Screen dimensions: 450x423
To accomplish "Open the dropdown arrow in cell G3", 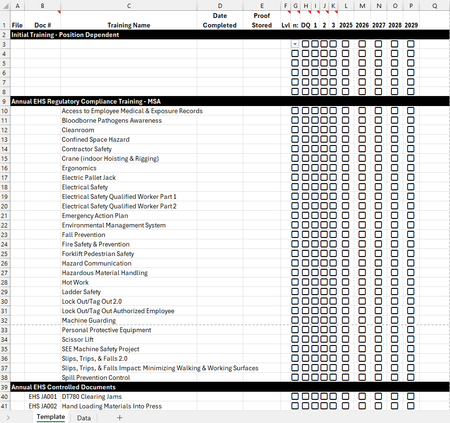I will click(x=295, y=44).
